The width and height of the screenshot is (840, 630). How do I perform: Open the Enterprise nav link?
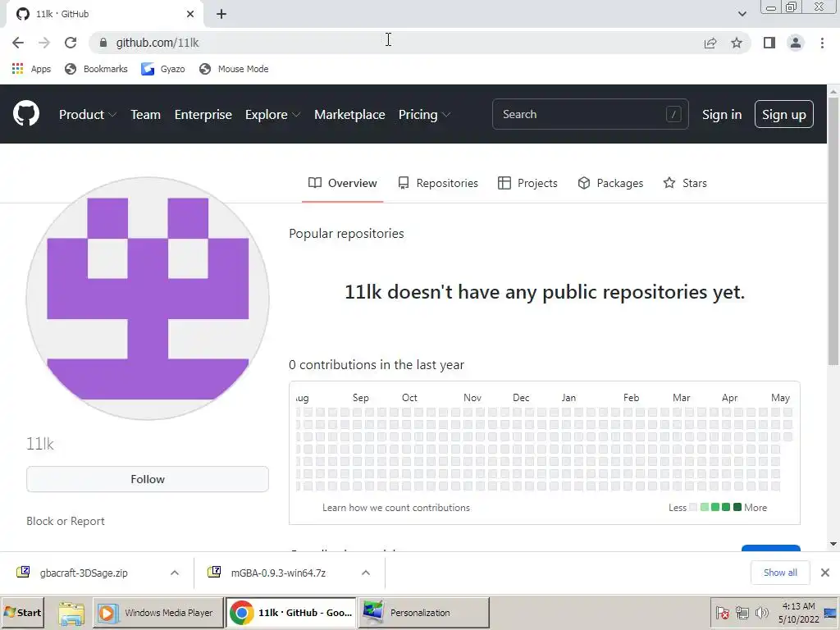(203, 115)
